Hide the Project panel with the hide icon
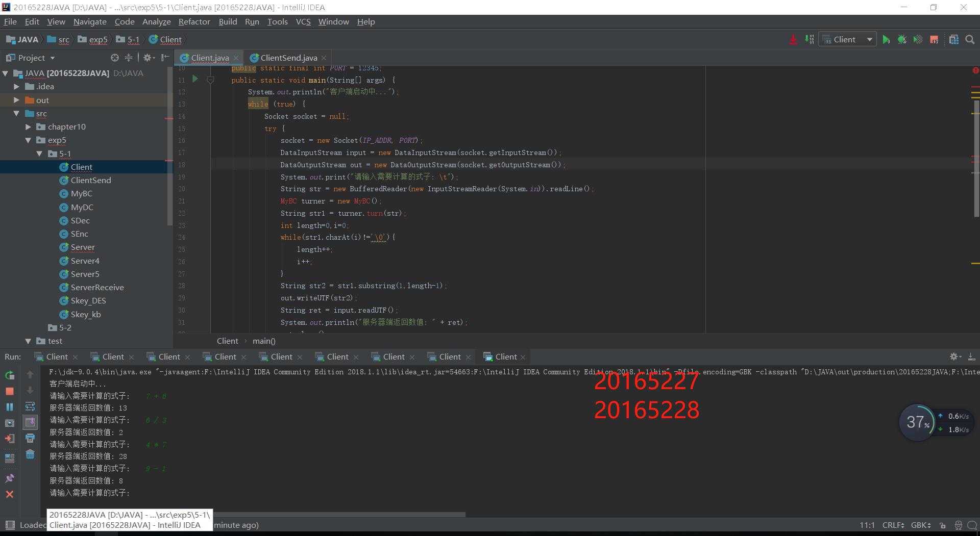 click(165, 58)
